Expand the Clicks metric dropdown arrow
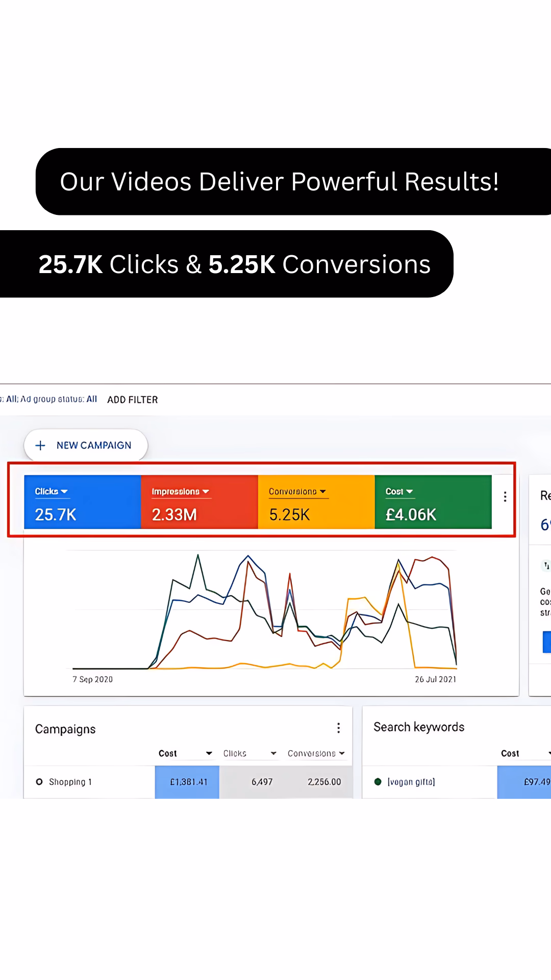 tap(64, 492)
